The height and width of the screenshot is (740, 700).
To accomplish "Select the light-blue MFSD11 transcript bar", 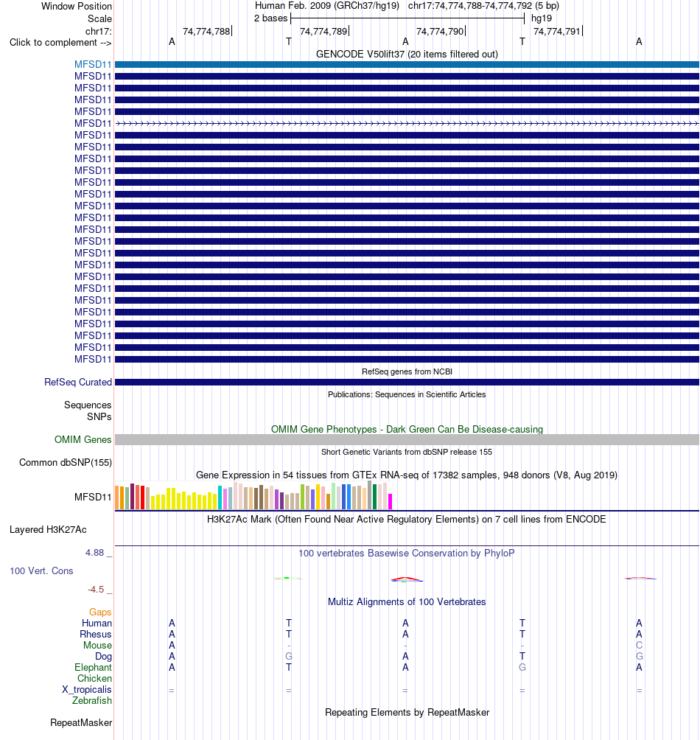I will [x=407, y=64].
